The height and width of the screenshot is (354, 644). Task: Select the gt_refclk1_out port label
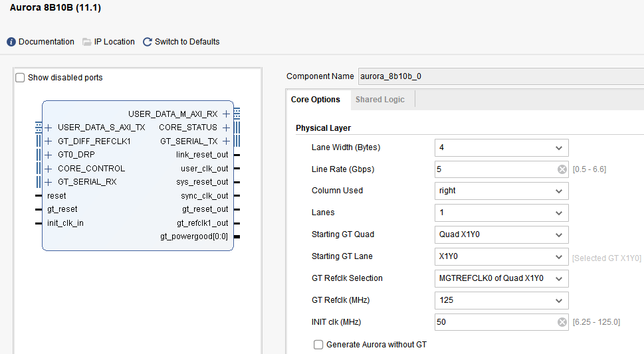(203, 223)
